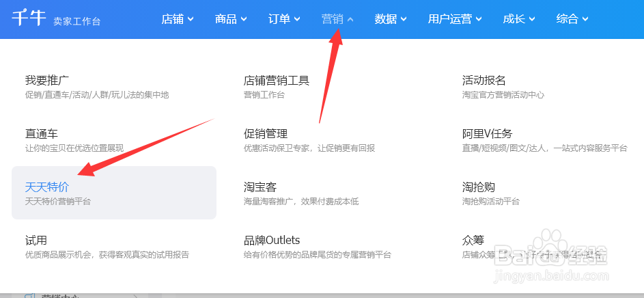
Task: Open 试用 entry
Action: 36,240
